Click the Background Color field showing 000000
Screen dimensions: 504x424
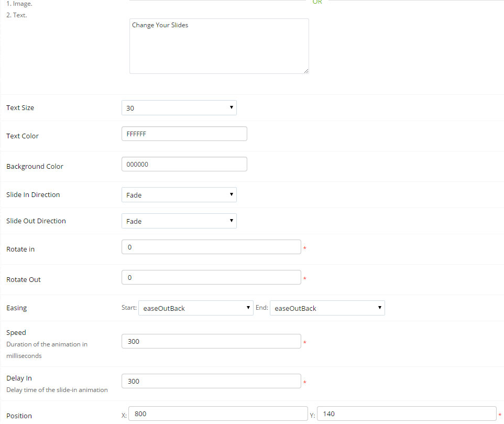[x=184, y=165]
